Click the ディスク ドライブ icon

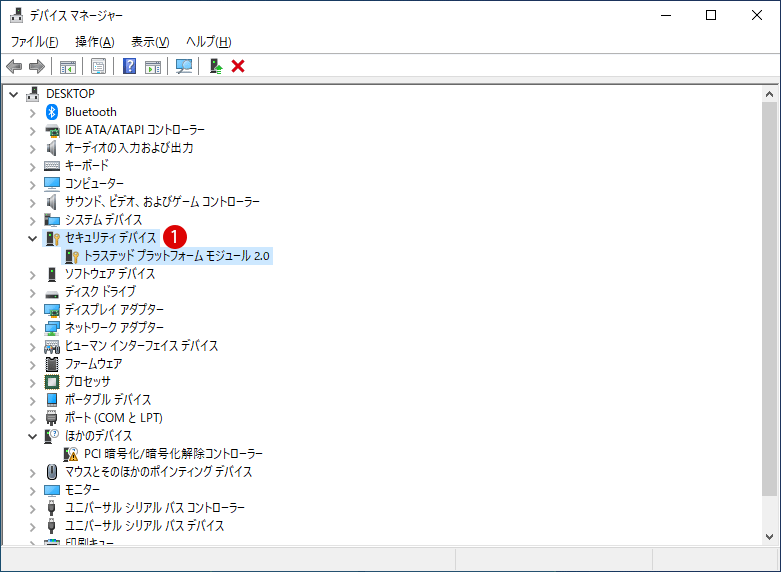tap(52, 293)
